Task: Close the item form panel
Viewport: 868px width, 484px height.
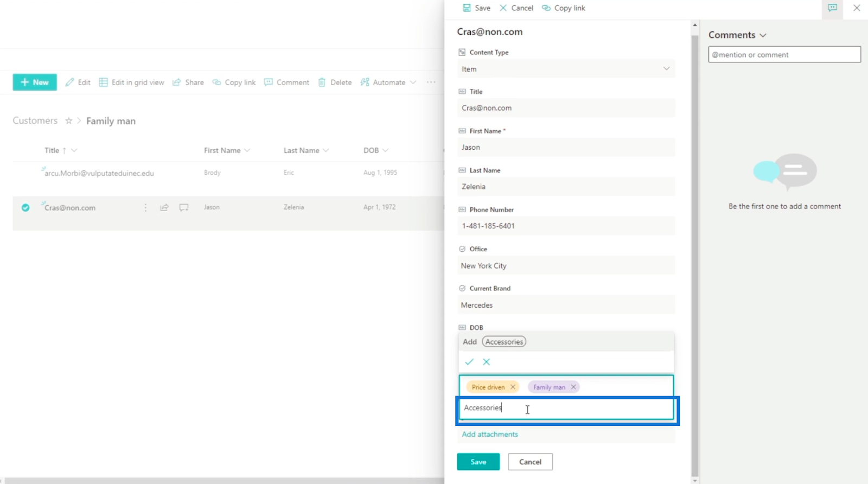Action: coord(857,8)
